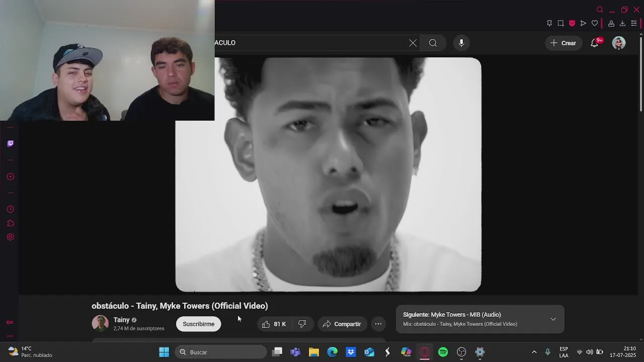Click the tray microphone indicator
644x362 pixels.
click(x=548, y=352)
